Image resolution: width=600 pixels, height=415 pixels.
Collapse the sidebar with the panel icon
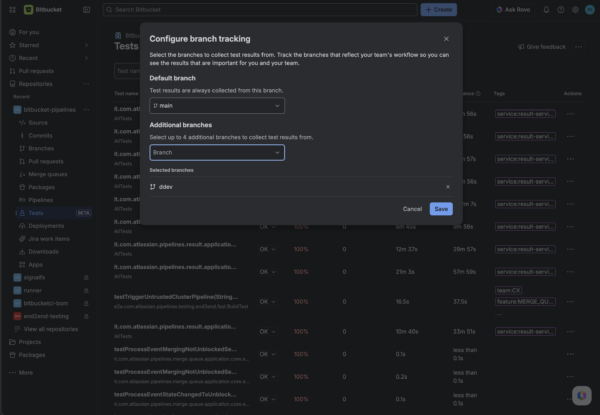86,10
